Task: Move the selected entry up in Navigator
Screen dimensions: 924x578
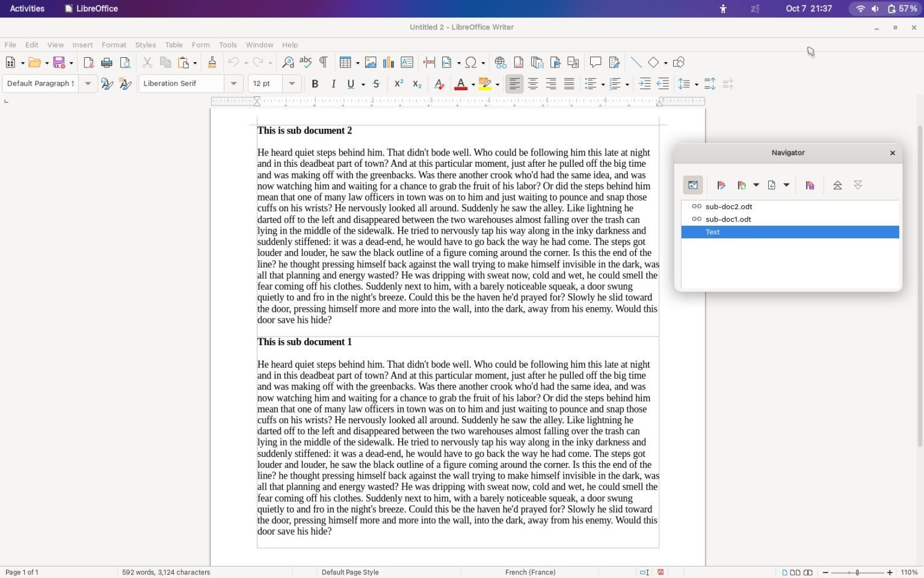Action: pos(837,185)
